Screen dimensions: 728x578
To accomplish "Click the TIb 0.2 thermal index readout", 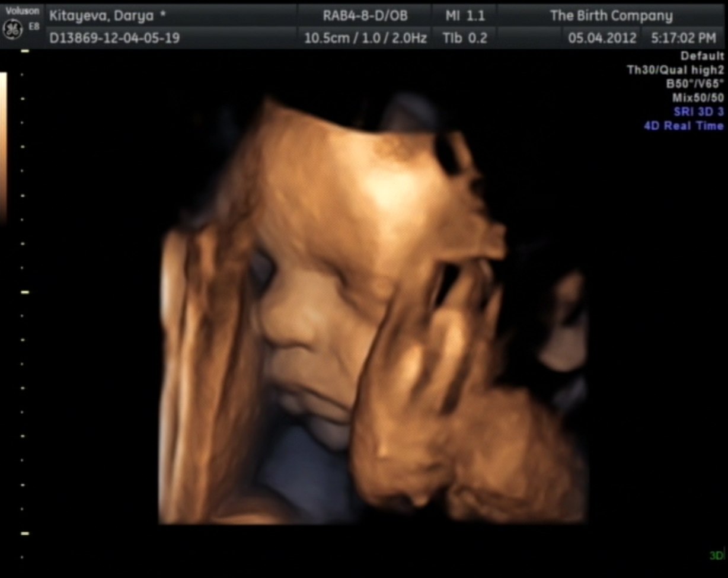I will tap(465, 39).
